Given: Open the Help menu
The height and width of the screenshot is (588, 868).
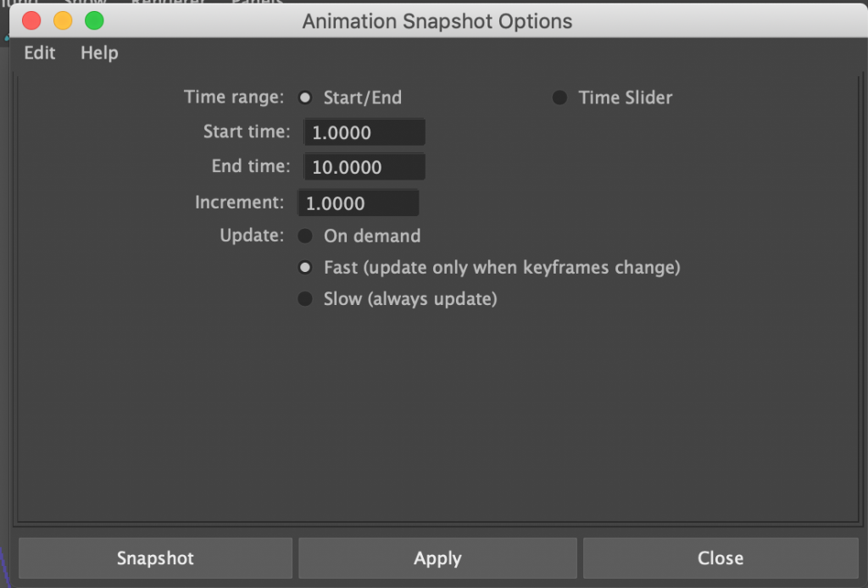Looking at the screenshot, I should [98, 53].
